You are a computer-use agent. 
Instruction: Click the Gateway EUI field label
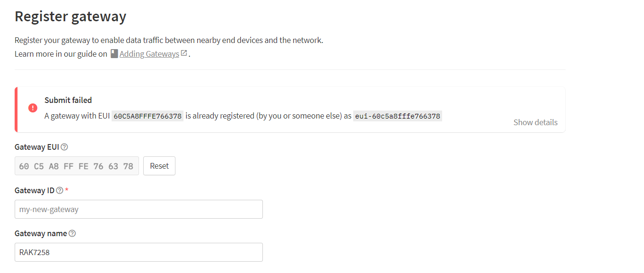[37, 147]
